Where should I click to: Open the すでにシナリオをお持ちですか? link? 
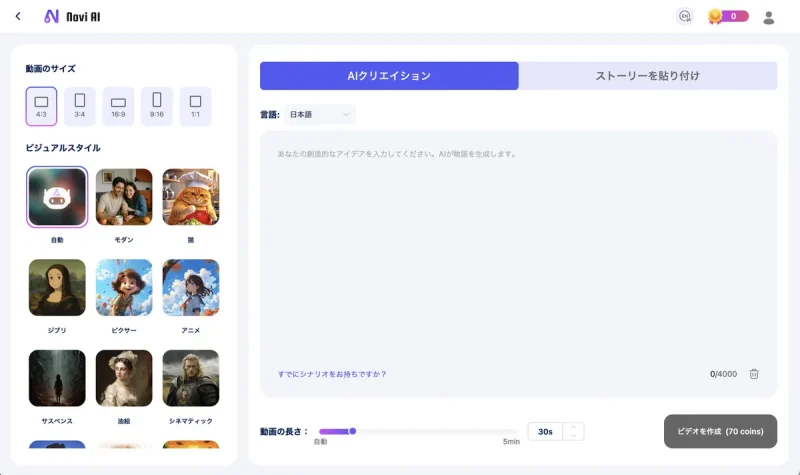tap(332, 374)
